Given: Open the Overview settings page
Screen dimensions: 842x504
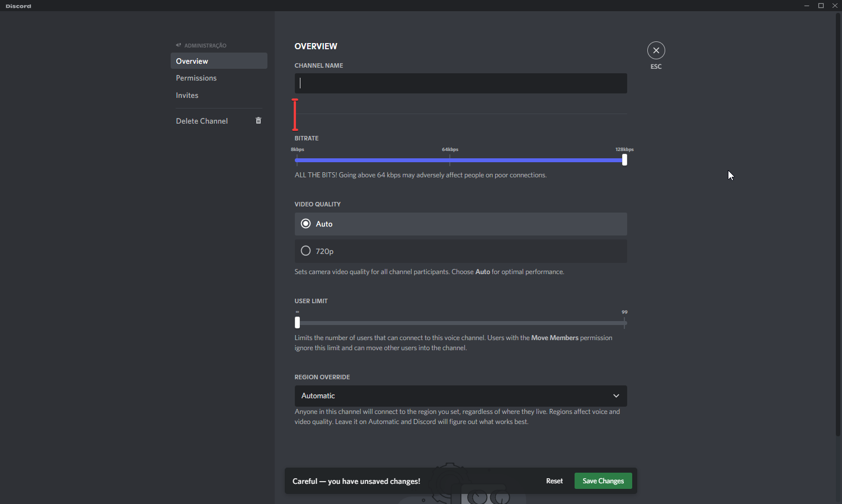Looking at the screenshot, I should (x=192, y=61).
